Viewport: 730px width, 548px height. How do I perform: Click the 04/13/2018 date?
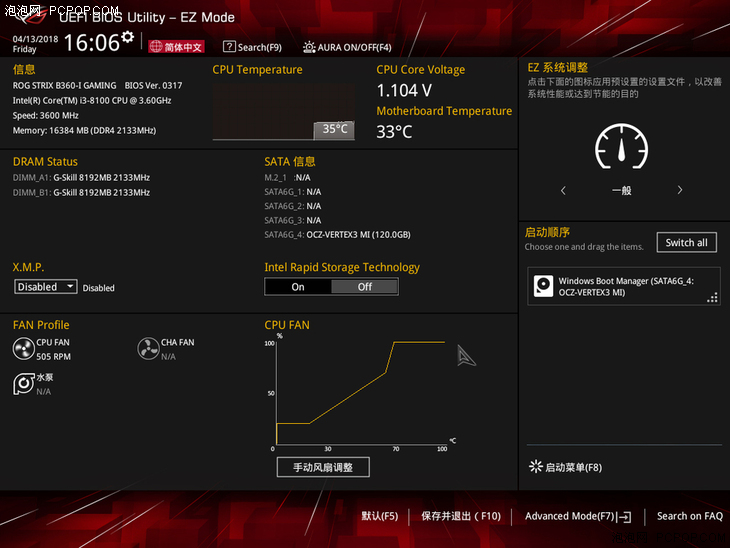(35, 39)
